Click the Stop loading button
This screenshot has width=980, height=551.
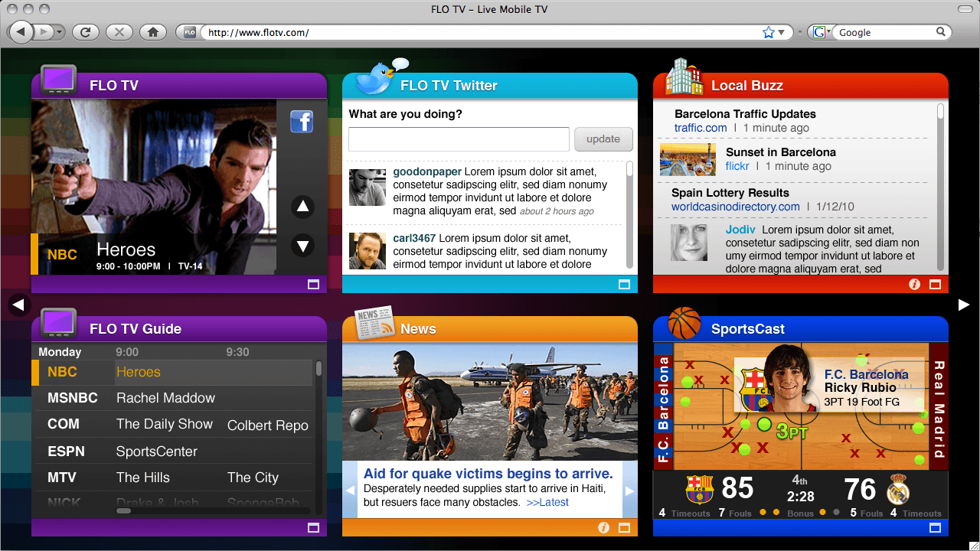click(119, 32)
